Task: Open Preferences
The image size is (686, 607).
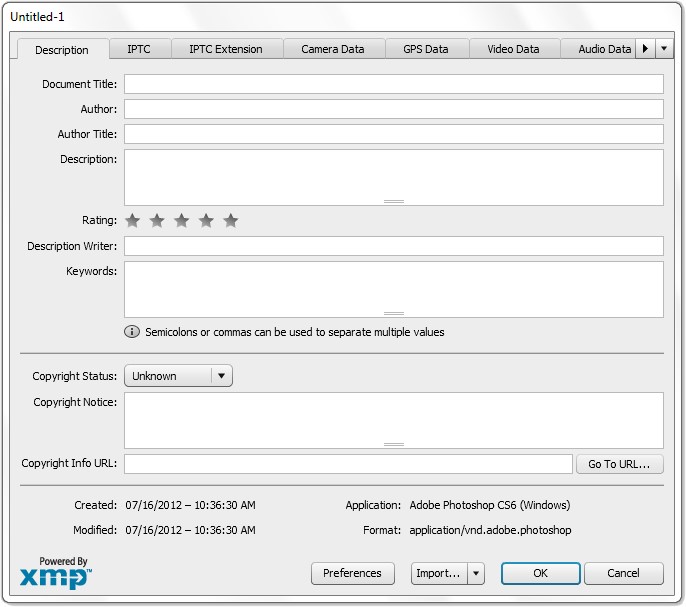Action: click(x=352, y=574)
